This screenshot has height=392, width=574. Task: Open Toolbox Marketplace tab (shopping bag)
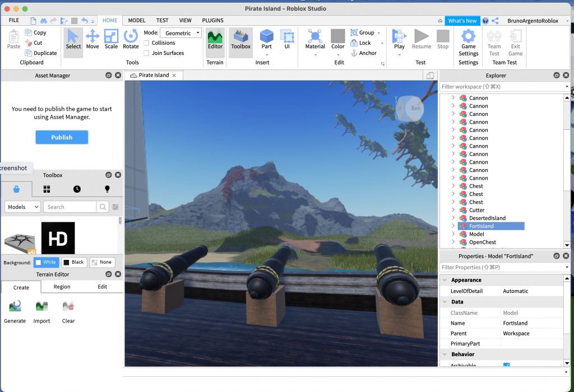(16, 189)
